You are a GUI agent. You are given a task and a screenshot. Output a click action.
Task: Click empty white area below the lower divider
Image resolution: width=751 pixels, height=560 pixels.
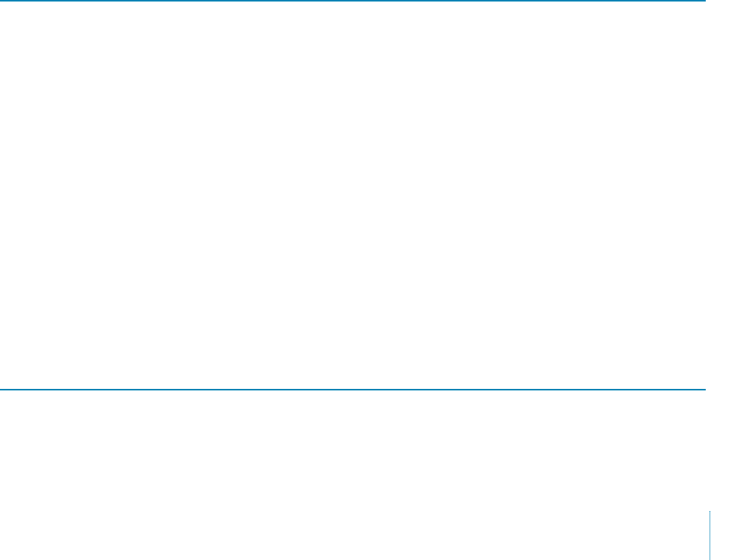click(353, 476)
